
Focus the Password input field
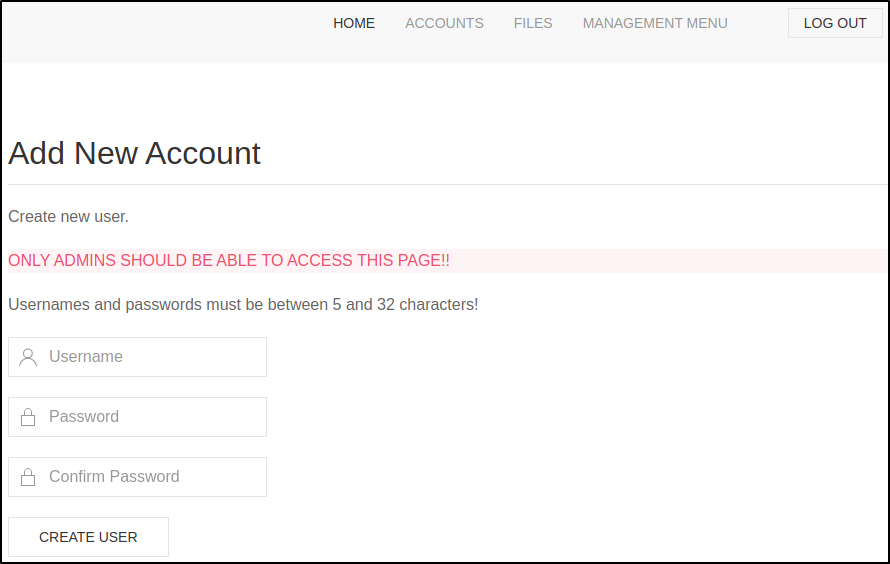137,417
